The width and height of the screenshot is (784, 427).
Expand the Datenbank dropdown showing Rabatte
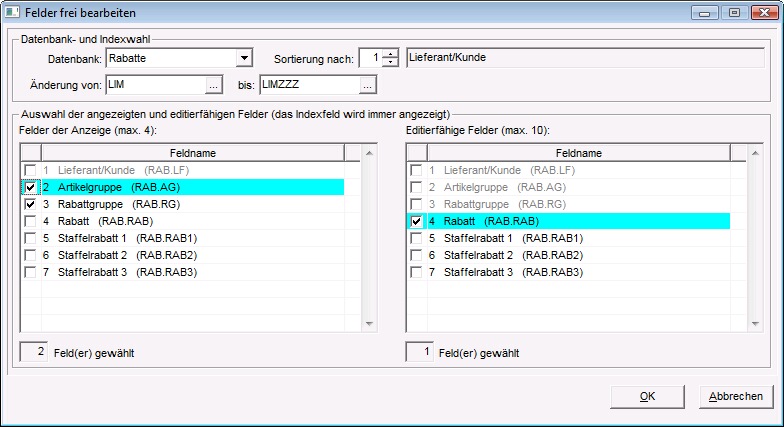point(243,58)
